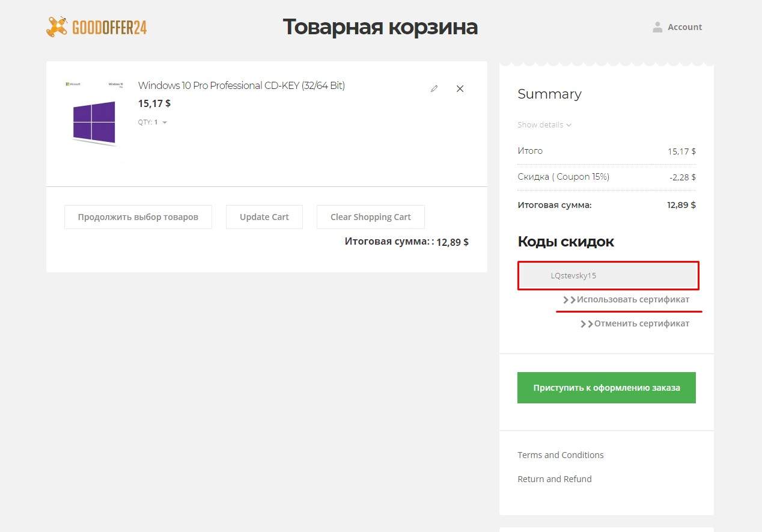Click the Account person icon

click(x=657, y=27)
